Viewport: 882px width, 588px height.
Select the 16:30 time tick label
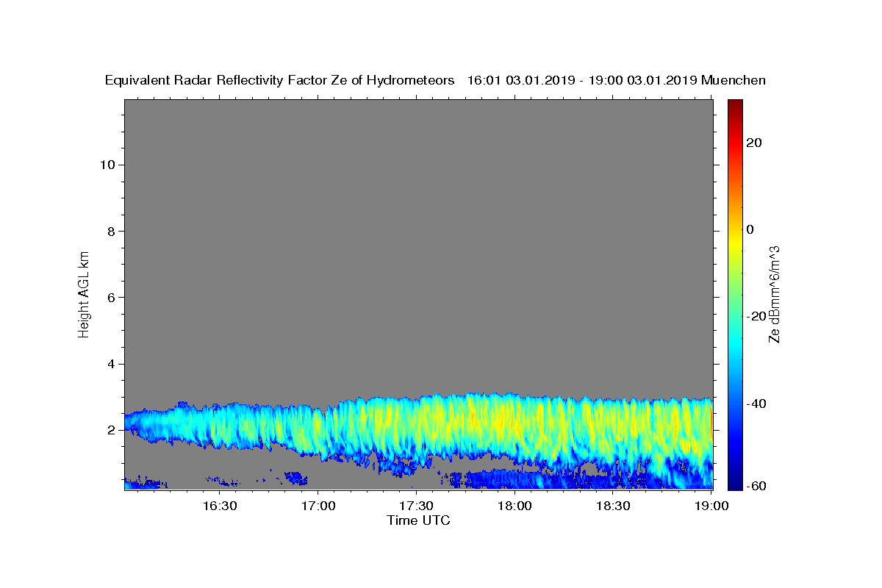(x=220, y=506)
